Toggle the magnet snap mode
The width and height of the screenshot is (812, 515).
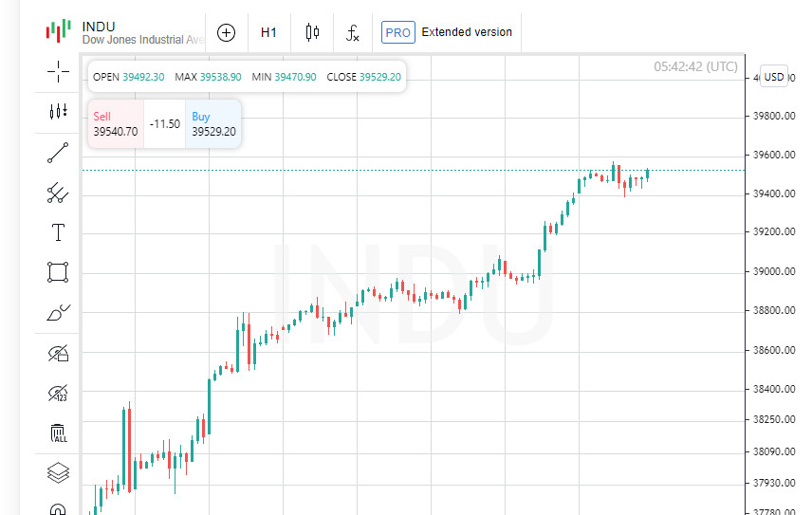58,509
